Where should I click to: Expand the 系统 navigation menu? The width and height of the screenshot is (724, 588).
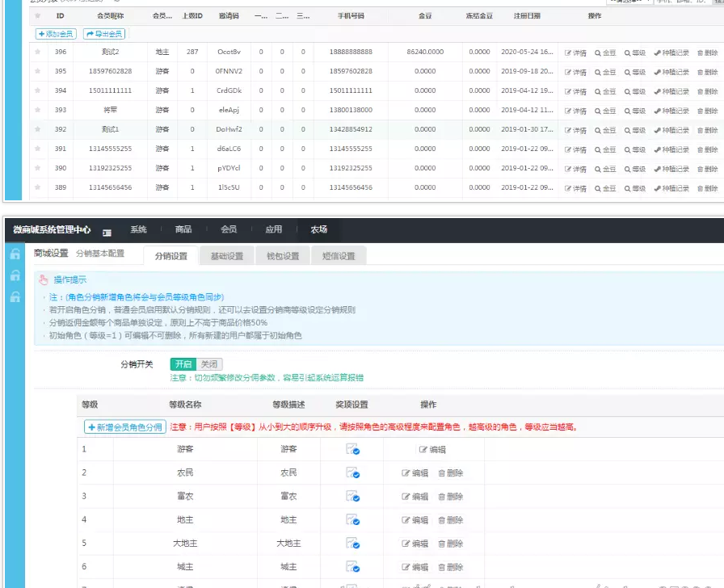[x=139, y=230]
